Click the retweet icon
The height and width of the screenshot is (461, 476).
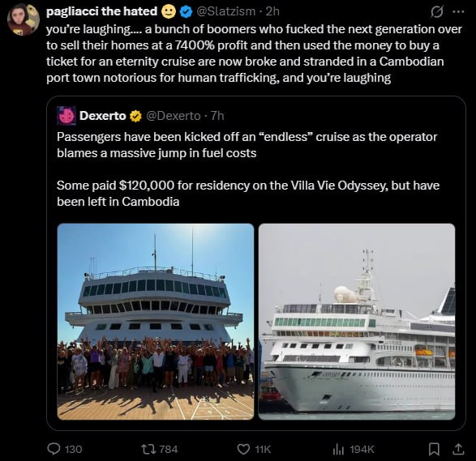[148, 449]
